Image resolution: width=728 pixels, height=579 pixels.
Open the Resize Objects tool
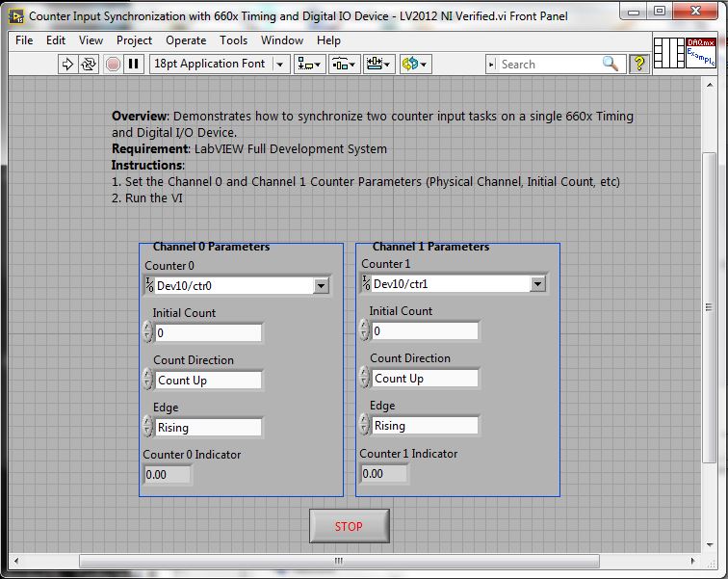click(378, 64)
